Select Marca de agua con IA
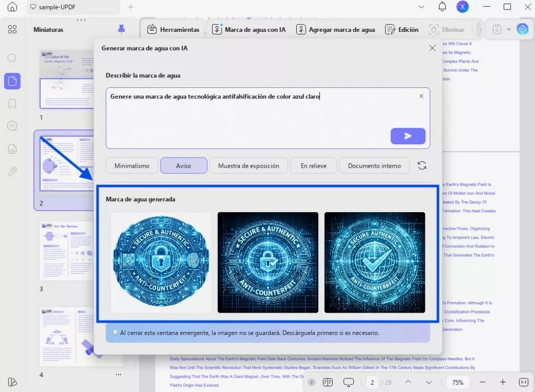535x392 pixels. 249,30
